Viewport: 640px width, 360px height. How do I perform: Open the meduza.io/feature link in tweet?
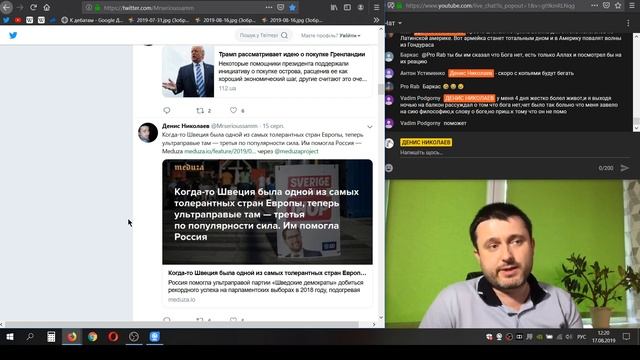tap(220, 151)
